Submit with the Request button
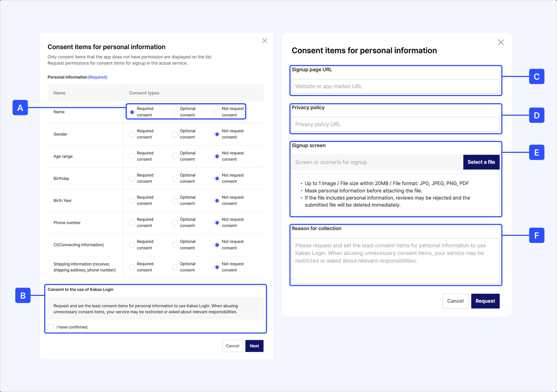The image size is (557, 392). tap(485, 301)
